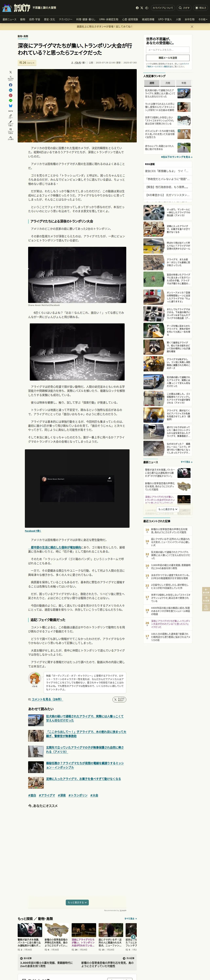The image size is (210, 980).
Task: Open the カラパイアについて header button
Action: pos(163,8)
